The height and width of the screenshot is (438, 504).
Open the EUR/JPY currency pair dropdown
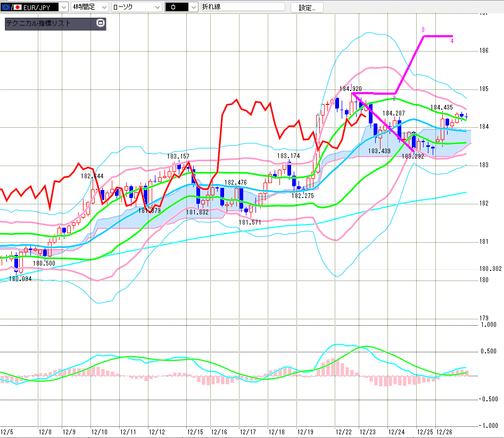[63, 7]
